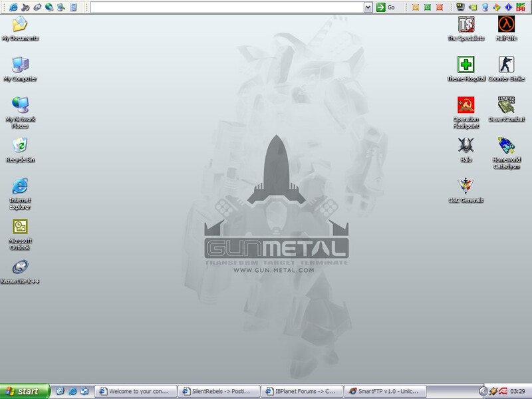Screen dimensions: 532x399
Task: Open the Start menu
Action: (x=25, y=391)
